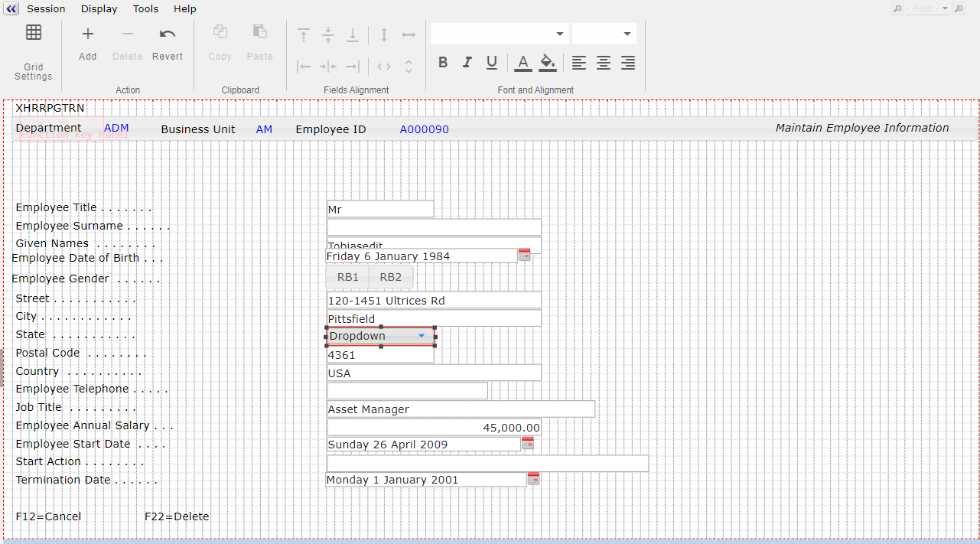Open the Session menu
980x544 pixels.
pos(46,9)
